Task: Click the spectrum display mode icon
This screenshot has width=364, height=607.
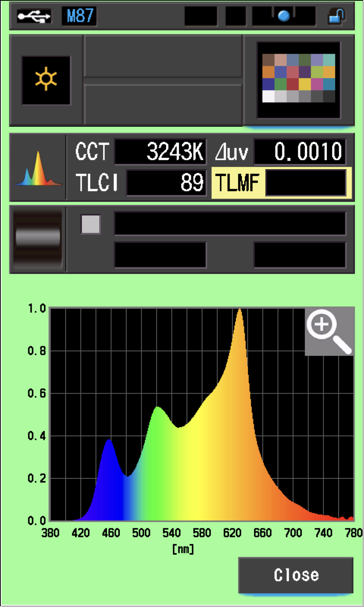Action: click(38, 168)
